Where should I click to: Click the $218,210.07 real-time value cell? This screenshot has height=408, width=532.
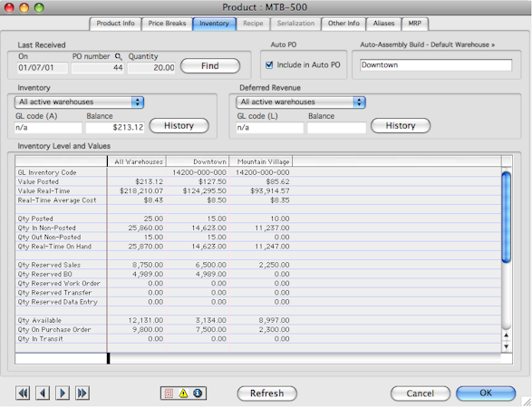click(141, 190)
